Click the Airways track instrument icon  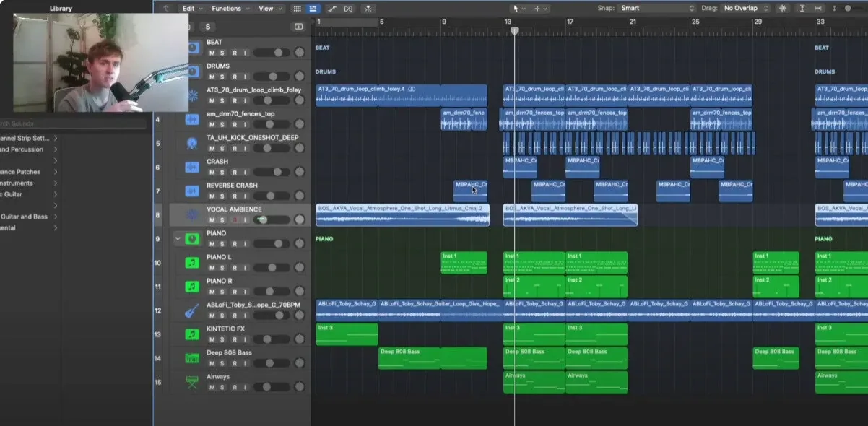pyautogui.click(x=192, y=382)
